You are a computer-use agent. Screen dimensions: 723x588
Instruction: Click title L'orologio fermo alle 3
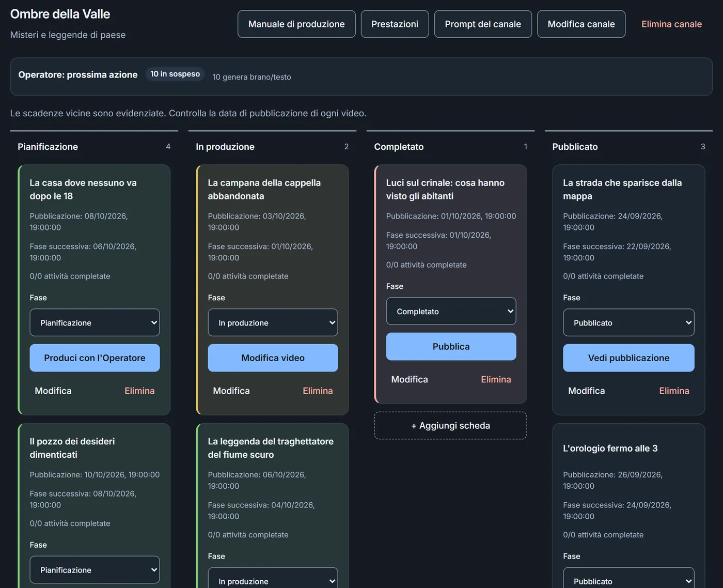[610, 448]
